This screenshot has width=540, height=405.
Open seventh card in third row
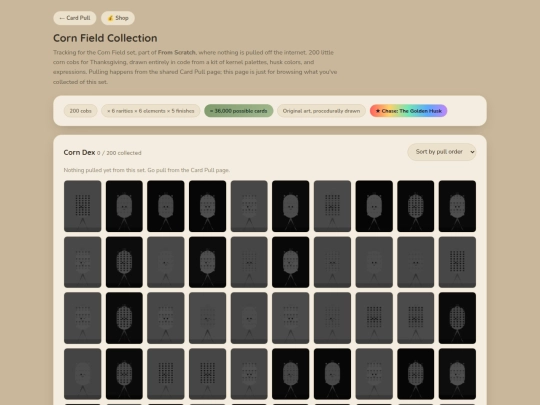coord(332,318)
